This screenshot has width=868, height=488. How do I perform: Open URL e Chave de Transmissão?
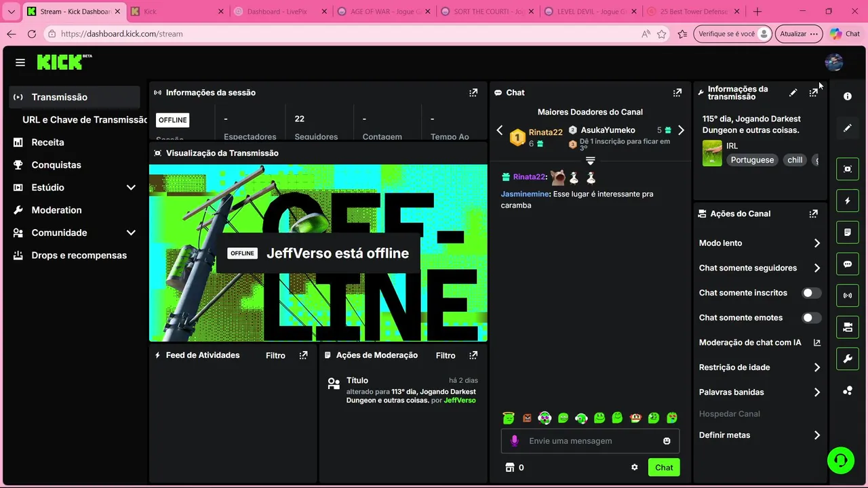point(84,120)
